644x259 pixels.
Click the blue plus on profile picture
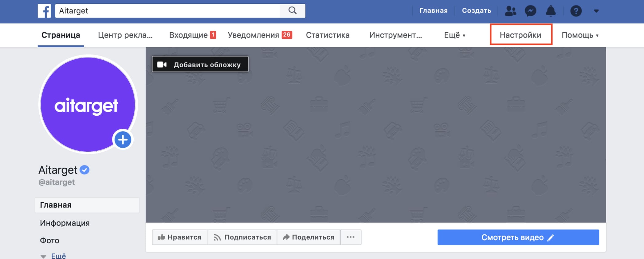[x=123, y=140]
